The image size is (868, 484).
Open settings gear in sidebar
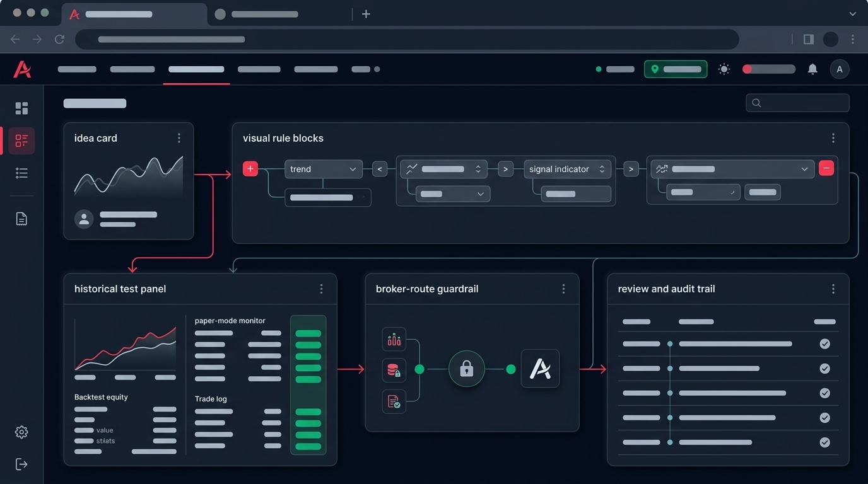pos(21,432)
